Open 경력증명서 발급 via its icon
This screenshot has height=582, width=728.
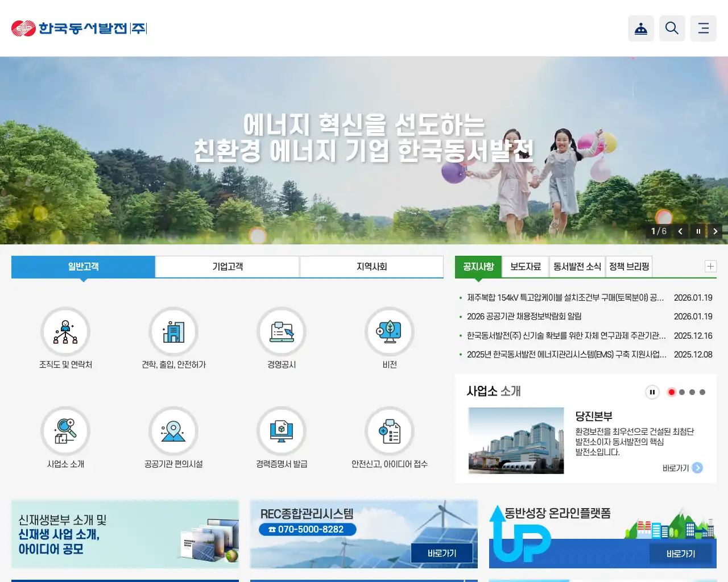[282, 430]
